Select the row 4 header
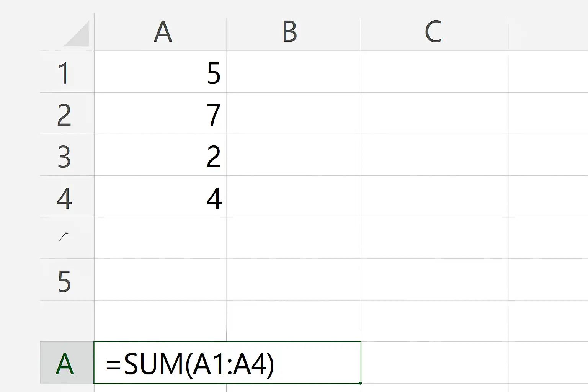Screen dimensions: 588x392 [67, 196]
